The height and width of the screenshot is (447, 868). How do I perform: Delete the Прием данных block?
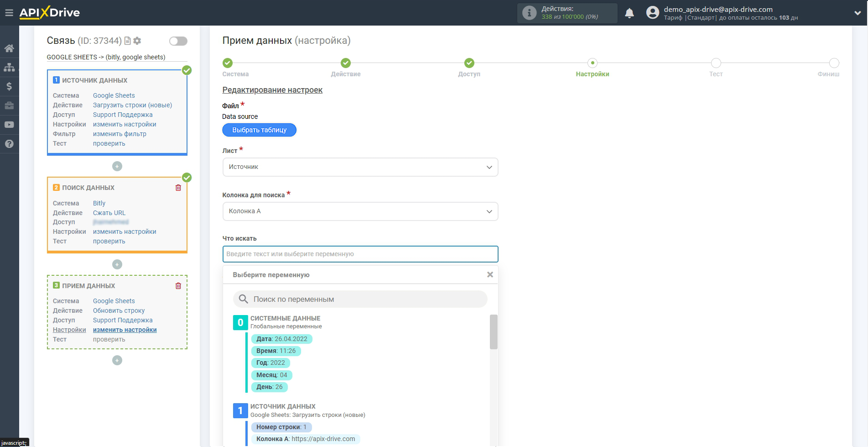pyautogui.click(x=178, y=286)
